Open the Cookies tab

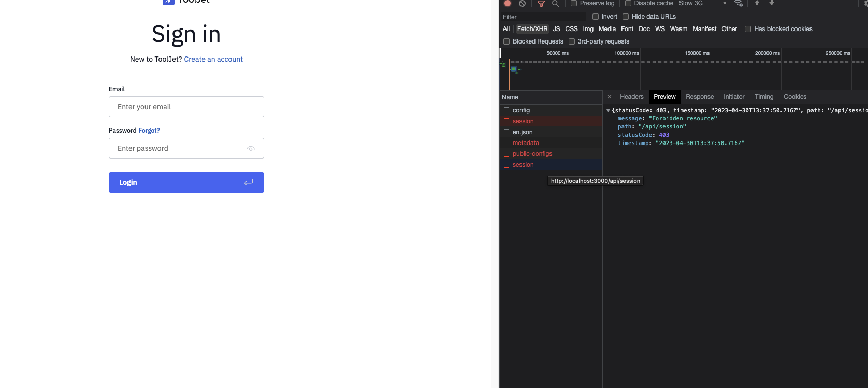[795, 97]
